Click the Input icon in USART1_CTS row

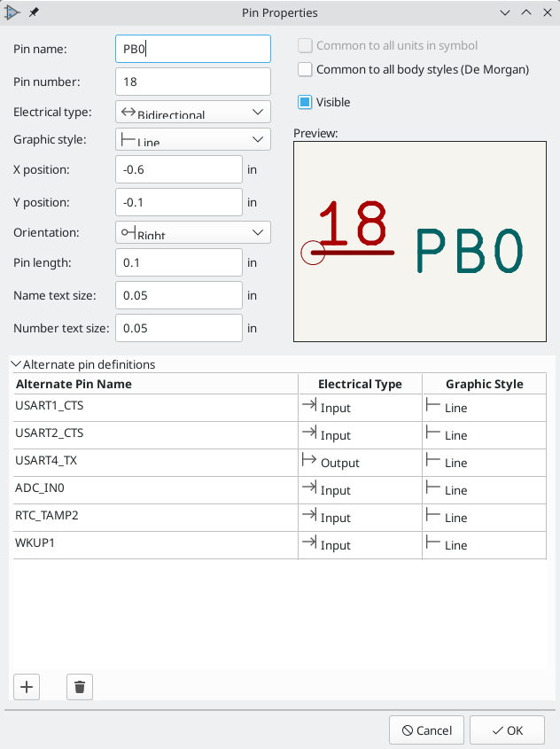pos(309,406)
